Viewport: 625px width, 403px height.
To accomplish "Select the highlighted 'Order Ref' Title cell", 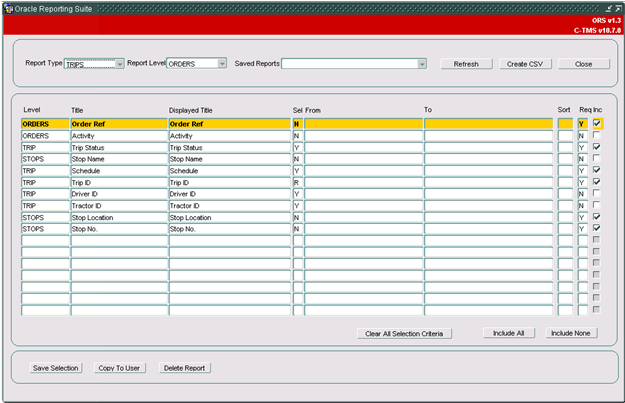I will point(119,124).
